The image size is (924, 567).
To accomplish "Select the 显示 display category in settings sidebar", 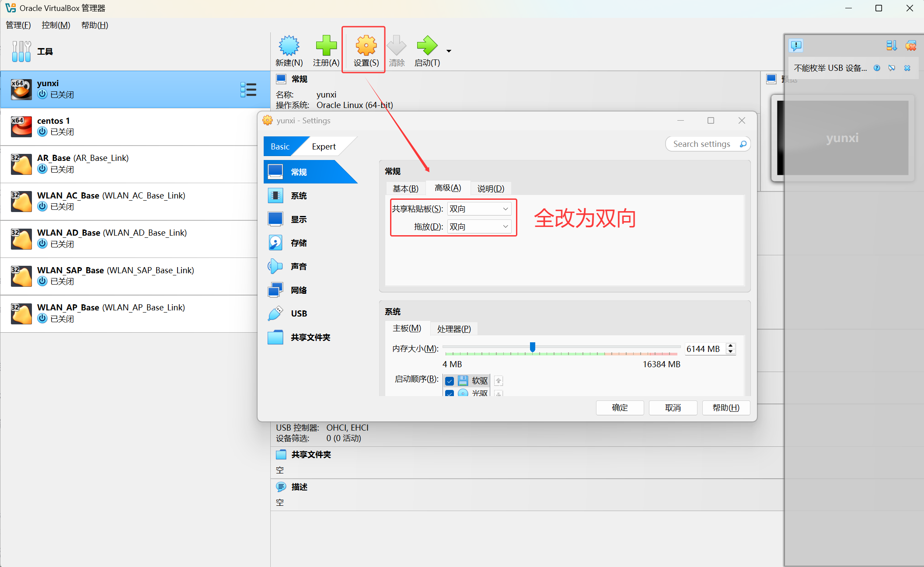I will pos(310,219).
